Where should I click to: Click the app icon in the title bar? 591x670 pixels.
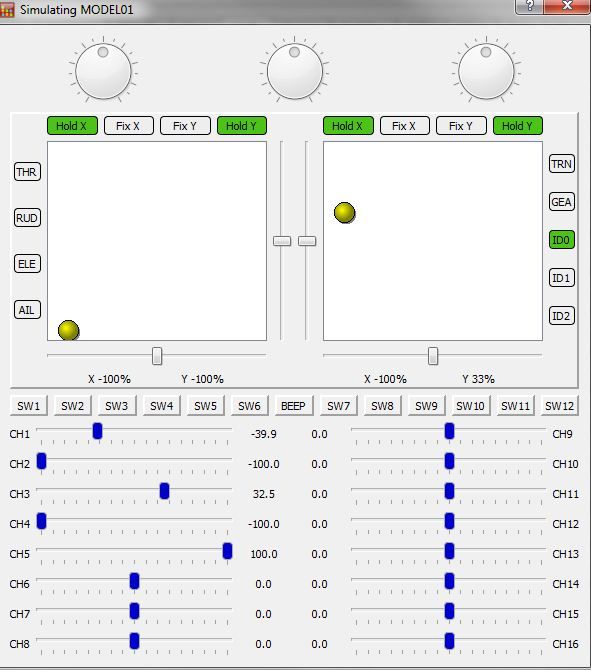(7, 9)
